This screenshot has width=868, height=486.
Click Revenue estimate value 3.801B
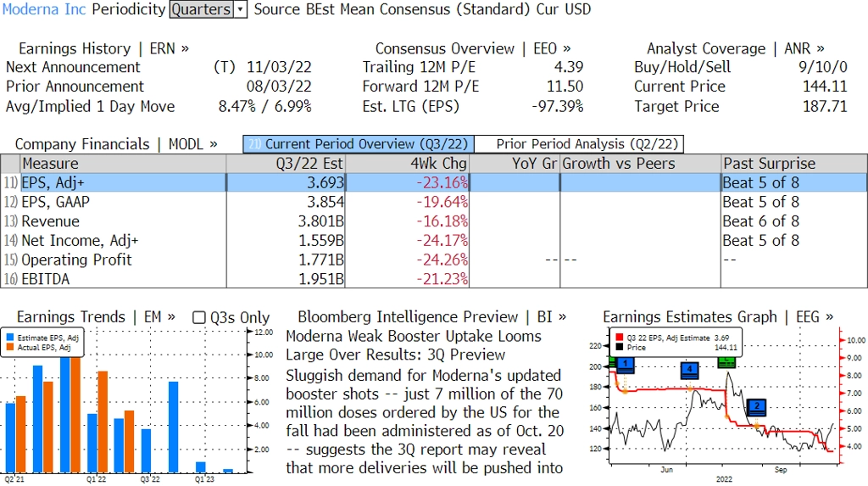pos(321,221)
